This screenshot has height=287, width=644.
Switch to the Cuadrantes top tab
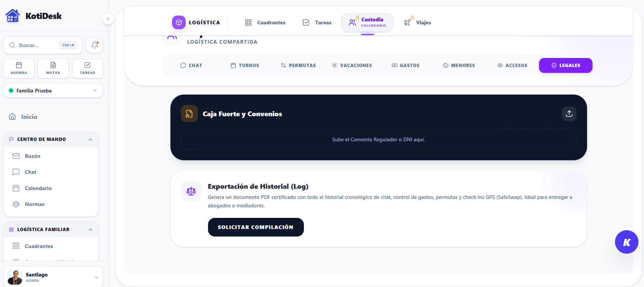tap(265, 22)
